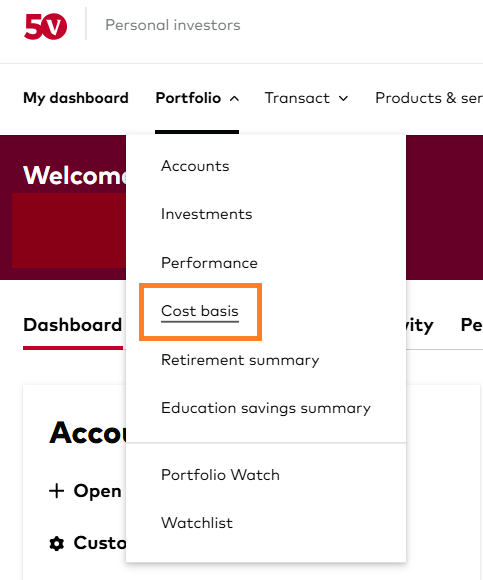Choose Performance menu entry
The width and height of the screenshot is (483, 580).
(x=209, y=263)
